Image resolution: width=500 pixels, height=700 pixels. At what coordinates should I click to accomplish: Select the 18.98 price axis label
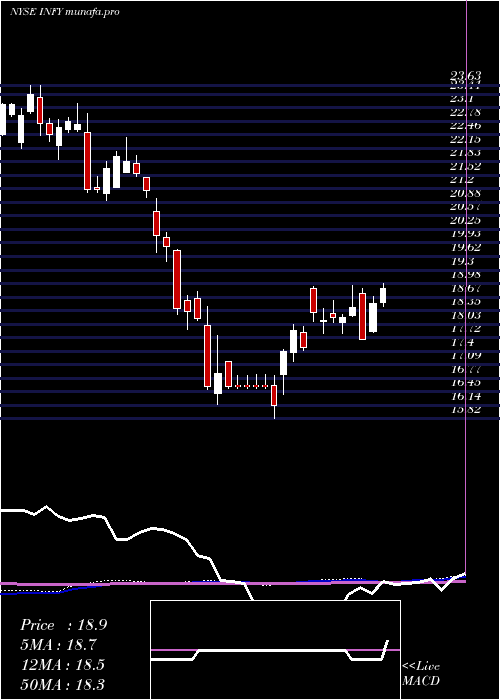pos(466,275)
